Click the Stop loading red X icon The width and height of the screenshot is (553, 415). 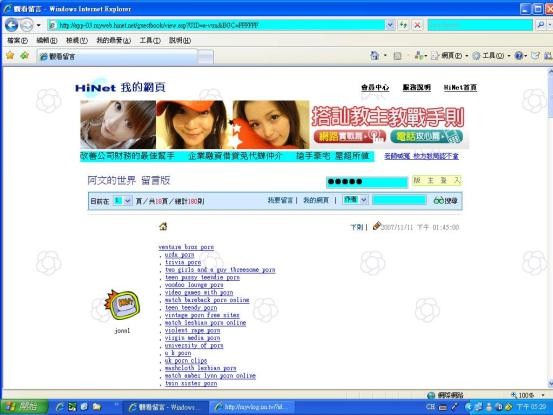tap(417, 25)
